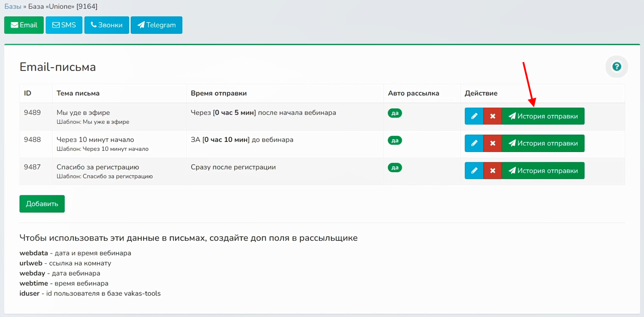View send history for letter 9488
The height and width of the screenshot is (317, 644).
(x=543, y=143)
